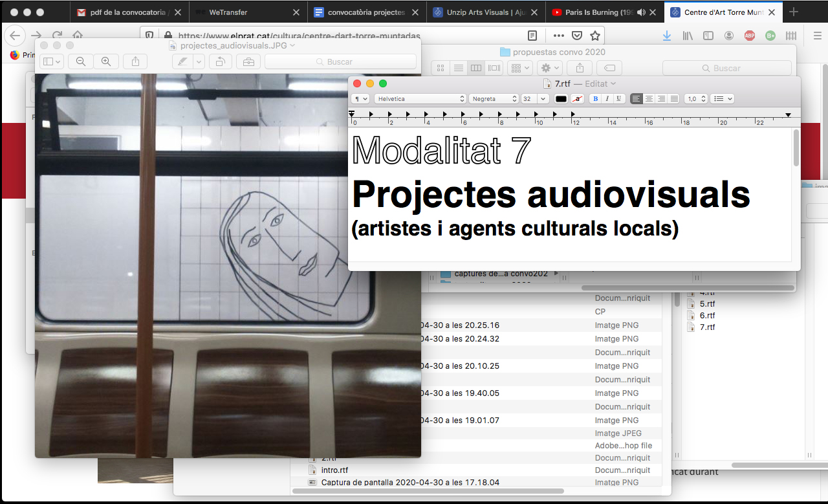828x504 pixels.
Task: Select 7.rtf in the Finder column
Action: 707,327
